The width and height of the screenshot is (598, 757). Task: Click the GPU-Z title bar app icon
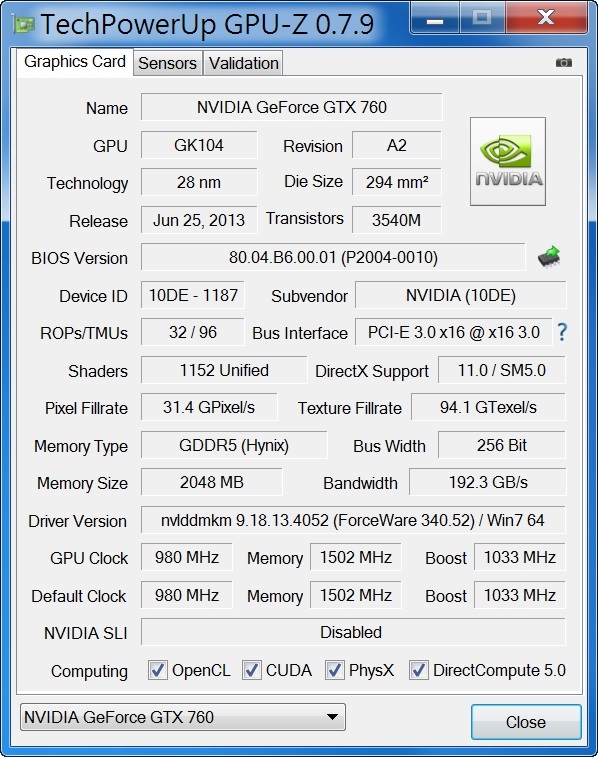pyautogui.click(x=23, y=24)
